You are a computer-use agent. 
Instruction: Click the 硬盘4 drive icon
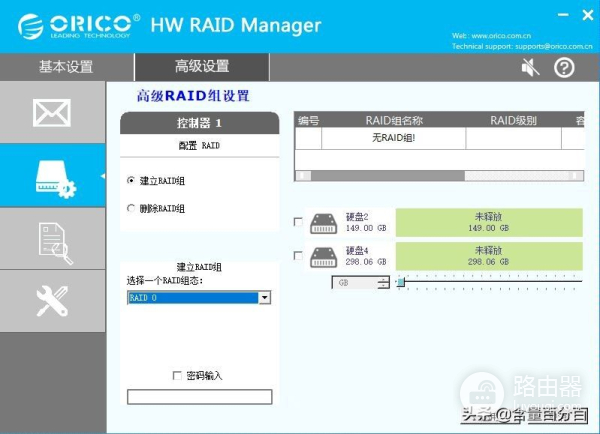[323, 257]
